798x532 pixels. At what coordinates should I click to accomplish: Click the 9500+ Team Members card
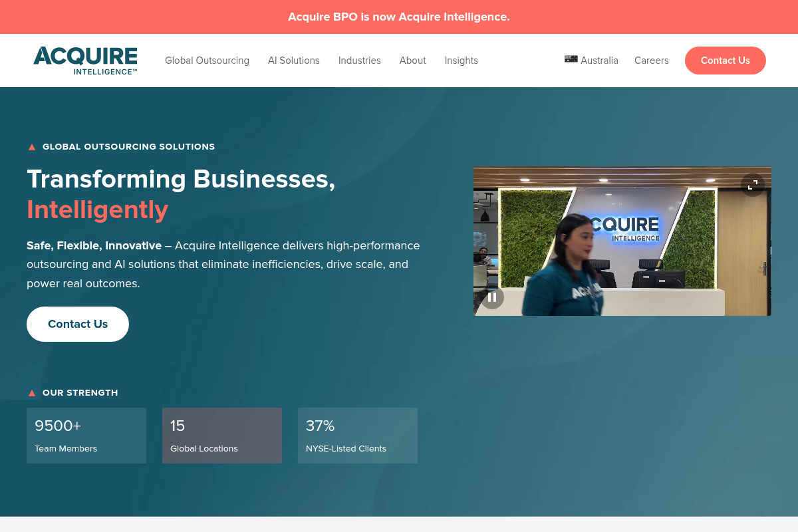[86, 436]
